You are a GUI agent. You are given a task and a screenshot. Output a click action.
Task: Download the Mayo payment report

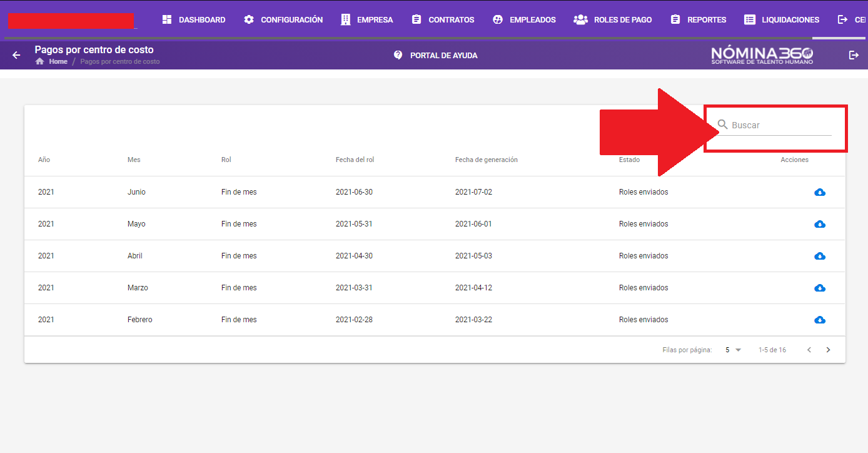tap(820, 224)
